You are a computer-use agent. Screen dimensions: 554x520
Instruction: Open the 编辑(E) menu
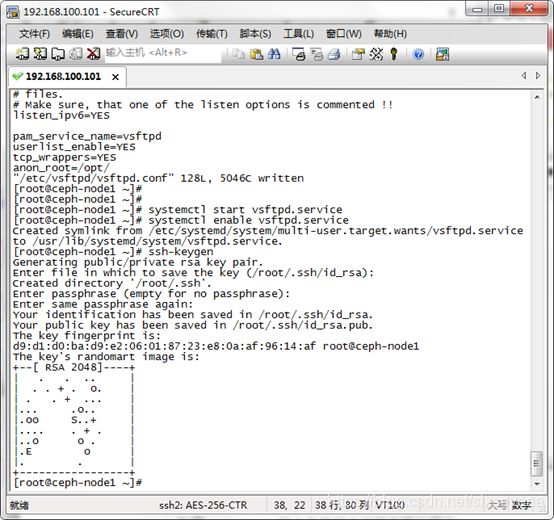click(x=78, y=34)
